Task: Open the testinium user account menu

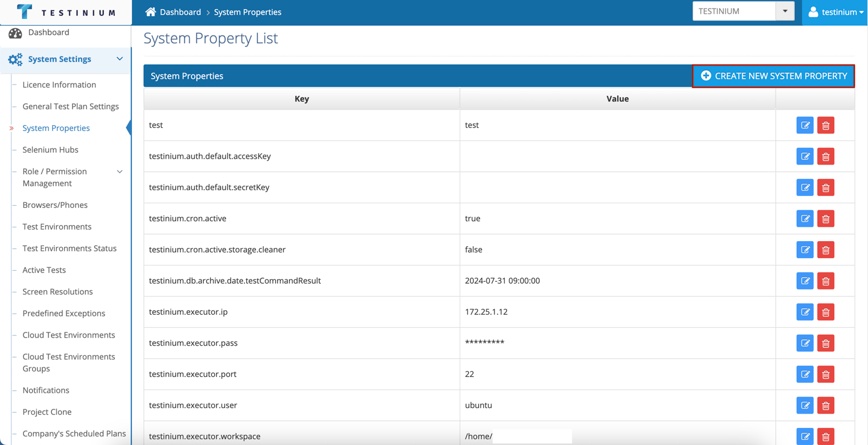Action: 836,12
